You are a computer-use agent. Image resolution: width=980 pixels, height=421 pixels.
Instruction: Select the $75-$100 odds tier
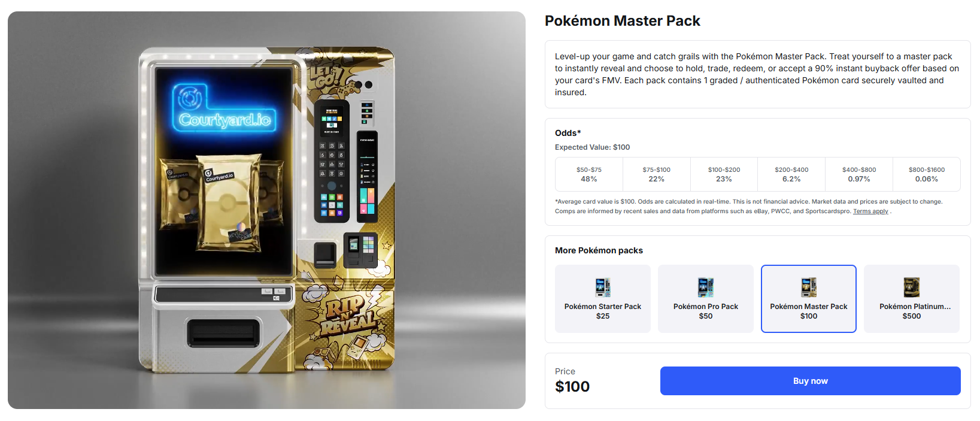[x=657, y=174]
